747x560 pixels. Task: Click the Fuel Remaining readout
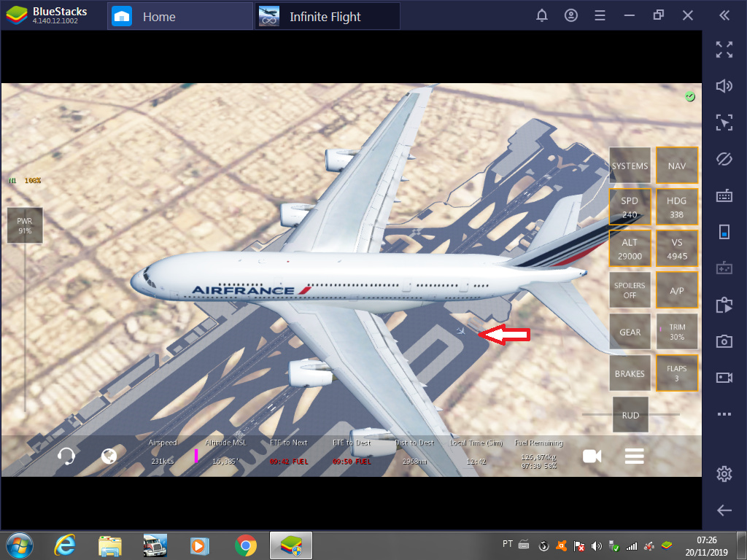pos(539,454)
